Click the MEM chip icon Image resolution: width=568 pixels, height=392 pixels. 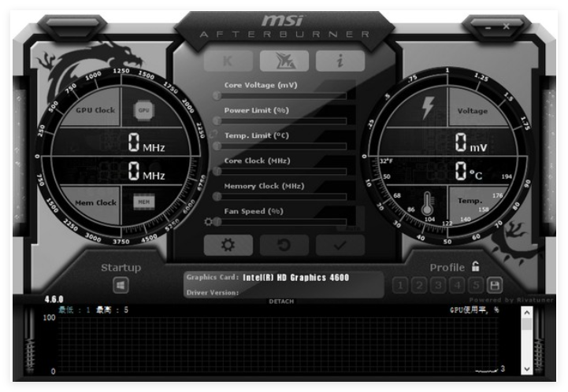click(144, 202)
